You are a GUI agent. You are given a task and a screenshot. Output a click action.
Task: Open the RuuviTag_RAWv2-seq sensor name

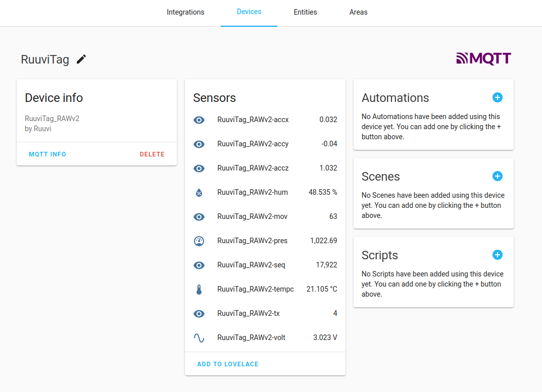coord(251,264)
